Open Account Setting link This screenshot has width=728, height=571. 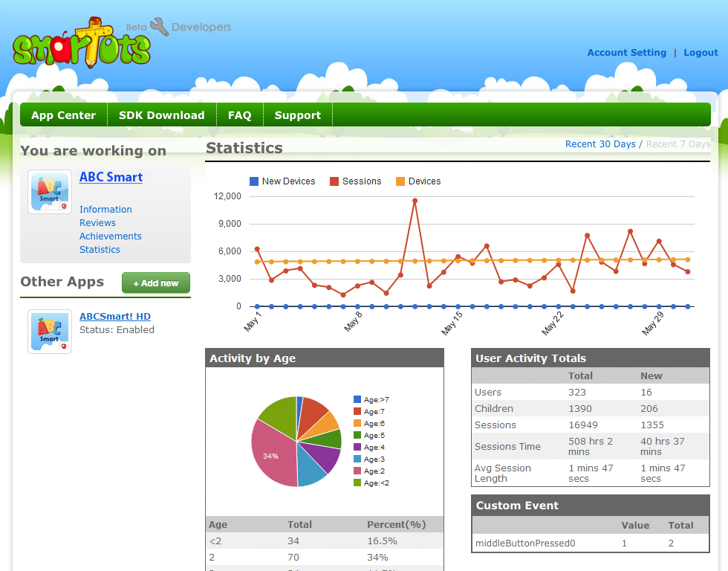click(x=627, y=53)
